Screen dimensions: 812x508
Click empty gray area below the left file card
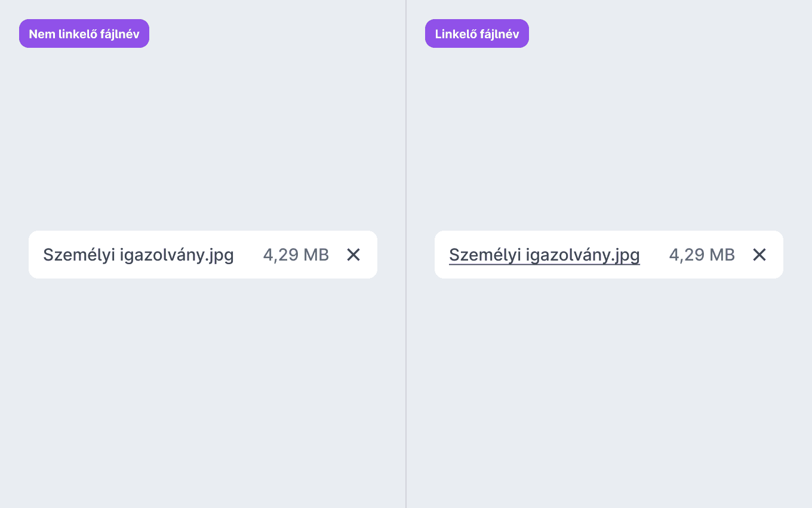(x=203, y=388)
